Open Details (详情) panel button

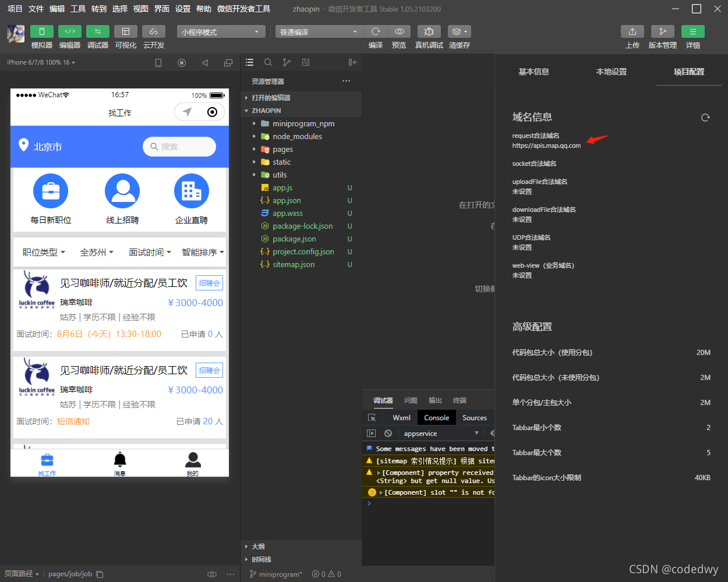(693, 31)
